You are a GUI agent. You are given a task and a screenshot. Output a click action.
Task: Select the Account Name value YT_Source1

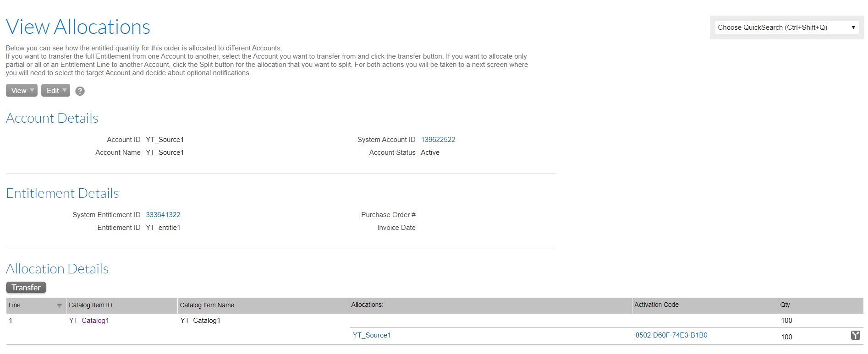click(x=165, y=152)
